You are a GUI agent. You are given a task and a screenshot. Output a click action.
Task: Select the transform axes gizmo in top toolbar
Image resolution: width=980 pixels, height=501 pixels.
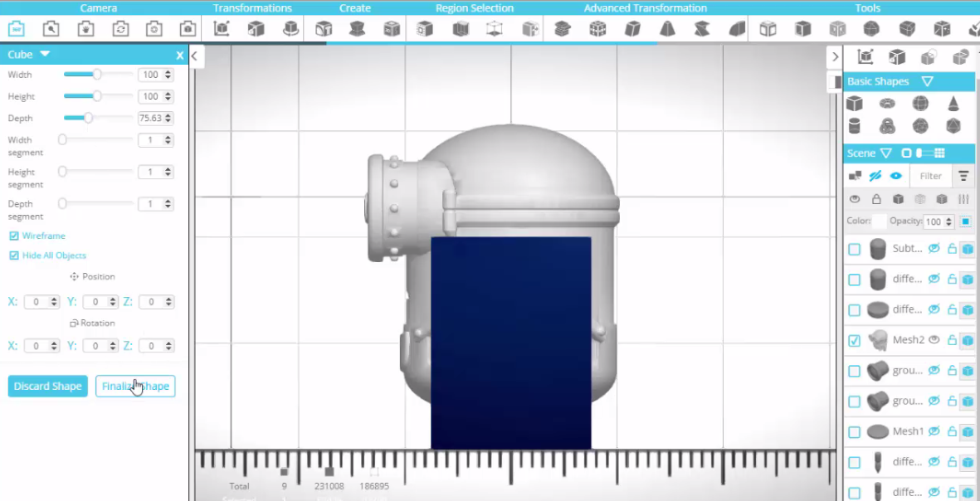pyautogui.click(x=221, y=29)
